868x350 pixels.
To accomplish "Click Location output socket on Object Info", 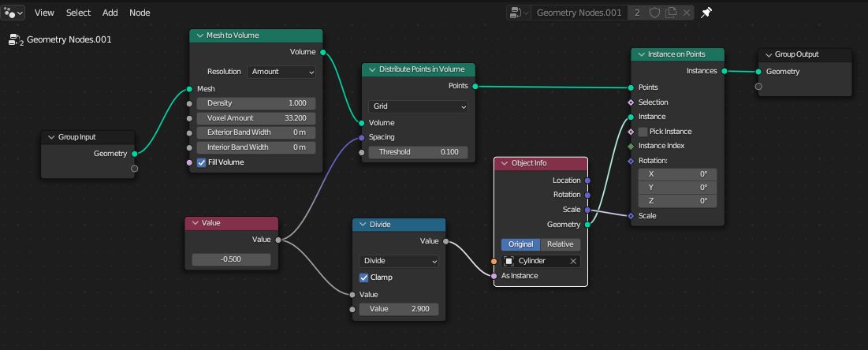I will (x=587, y=181).
